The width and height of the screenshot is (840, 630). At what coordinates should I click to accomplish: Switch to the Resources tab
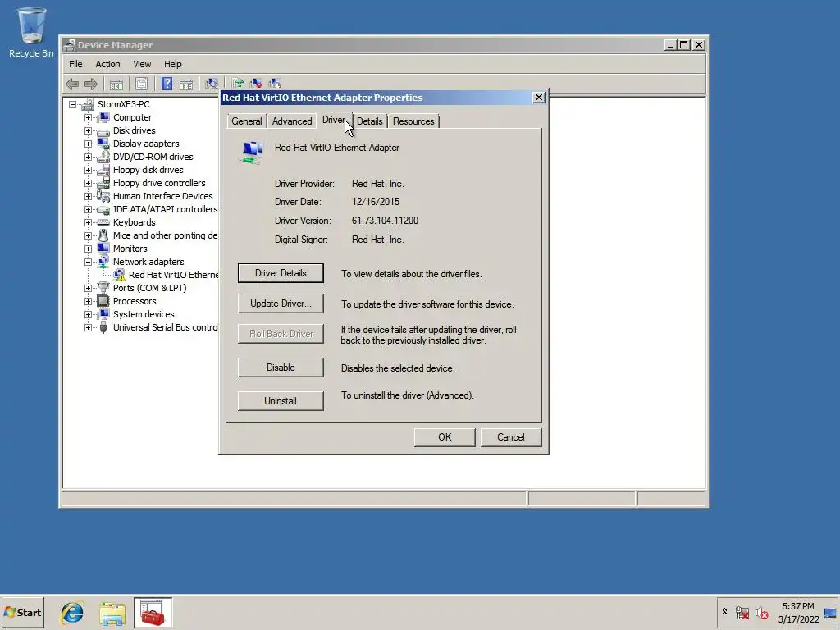point(413,121)
